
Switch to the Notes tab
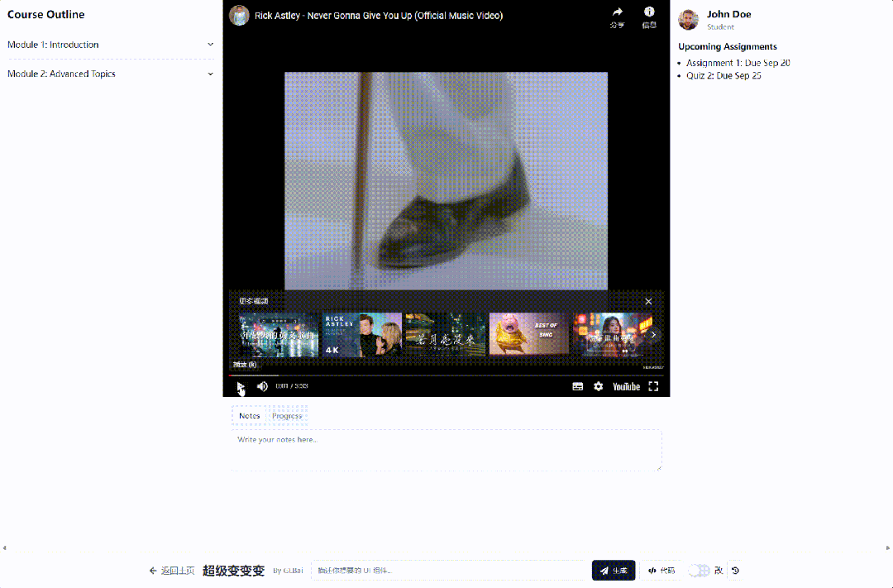250,416
